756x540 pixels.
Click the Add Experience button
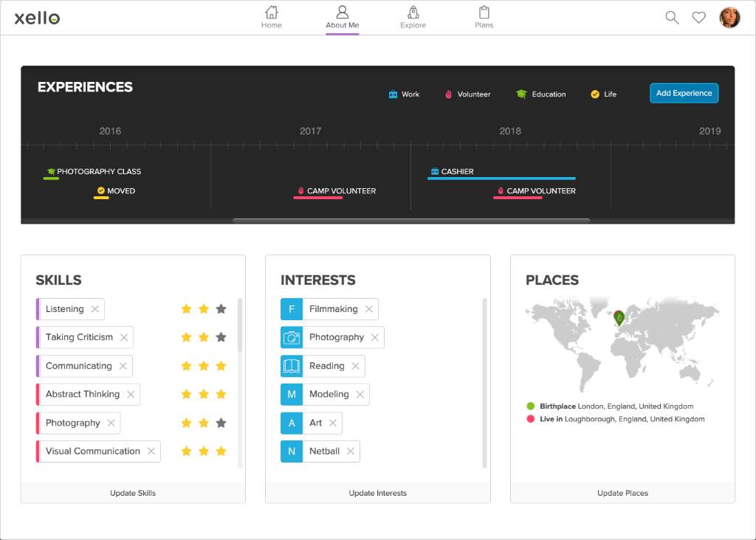pyautogui.click(x=684, y=93)
